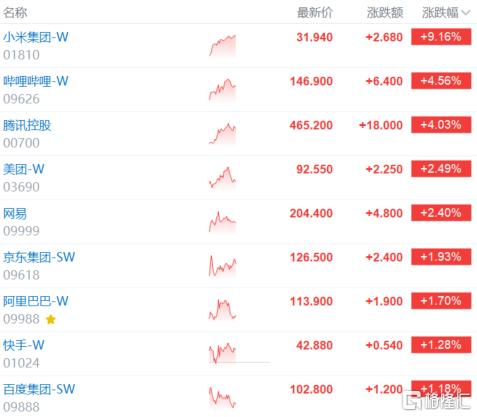Open the 小米集团-W mini trend chart
The height and width of the screenshot is (417, 477).
click(x=222, y=45)
